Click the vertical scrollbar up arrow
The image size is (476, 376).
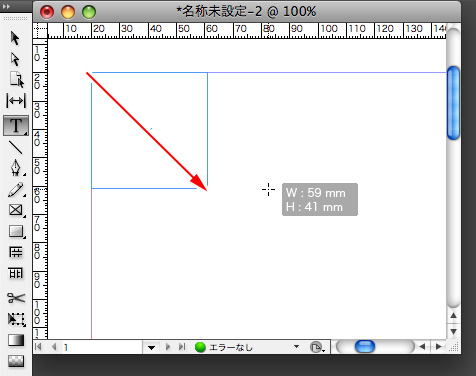point(453,315)
